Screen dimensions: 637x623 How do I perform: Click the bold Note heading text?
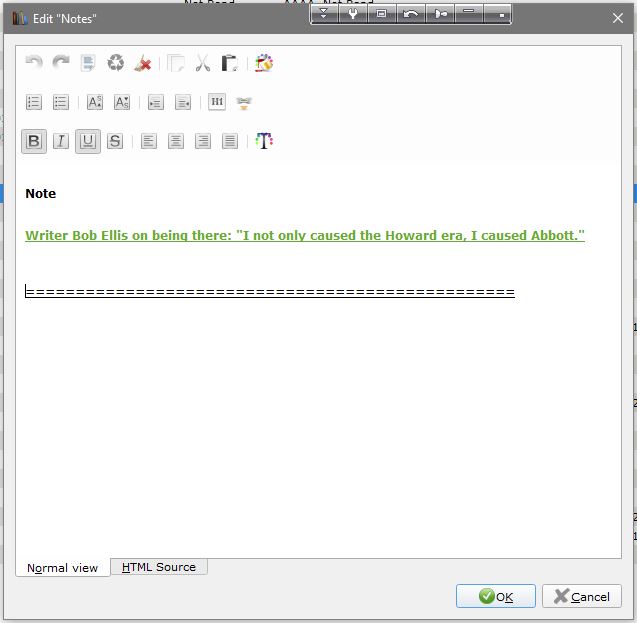41,193
